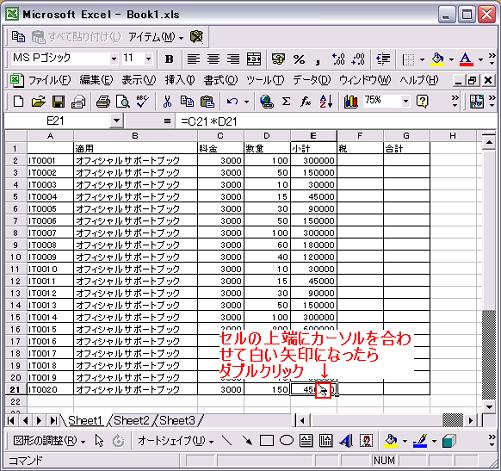Click the Copy icon in standard toolbar
Viewport: 501px width, 471px height.
(187, 101)
